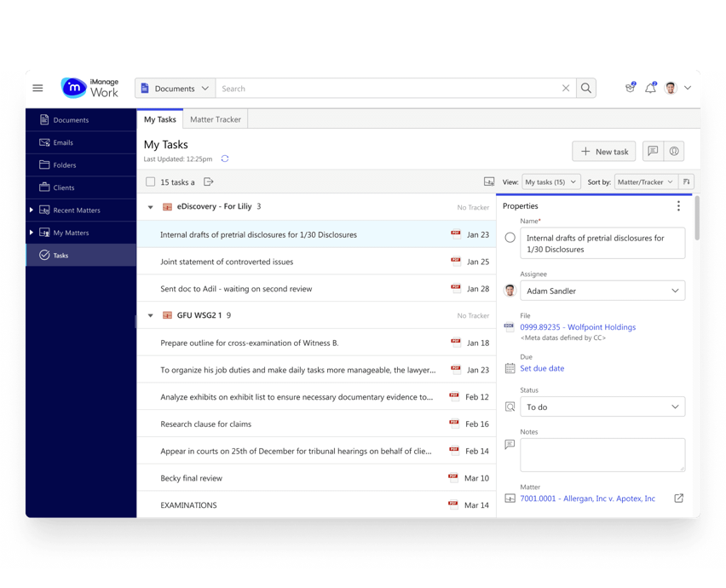Click the iManage Work logo
This screenshot has width=726, height=588.
coord(89,88)
